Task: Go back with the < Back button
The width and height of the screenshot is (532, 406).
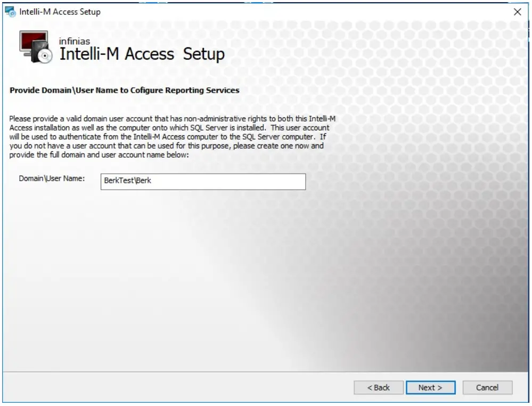Action: coord(378,387)
